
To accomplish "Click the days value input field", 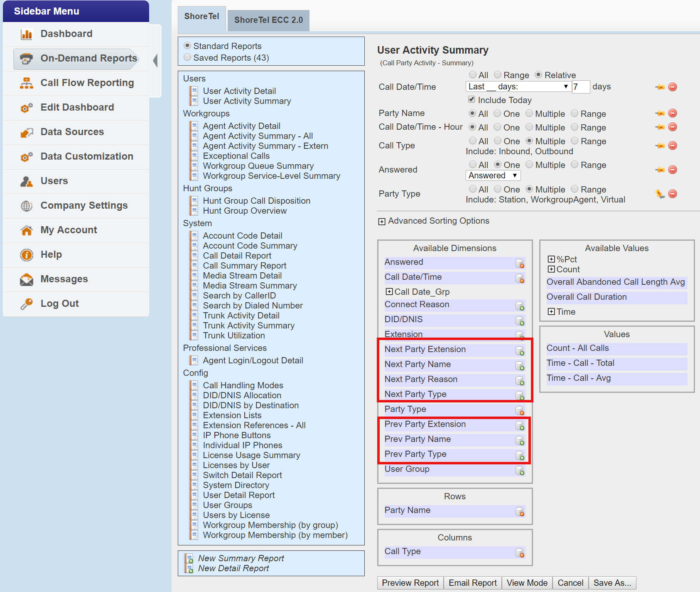I will point(581,86).
